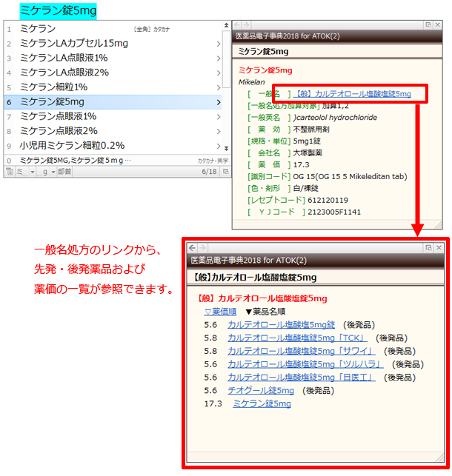Click the expand-window icon next to 6/18
The width and height of the screenshot is (452, 476).
coord(225,172)
